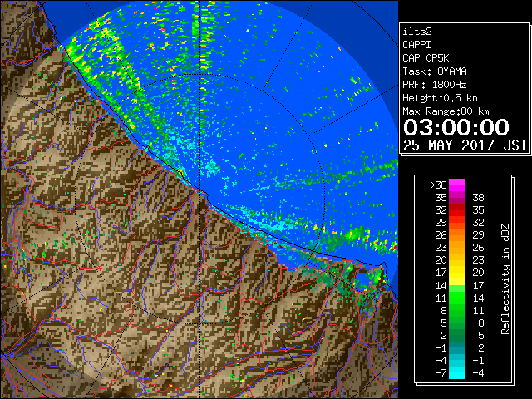Click the 'CAP_OP5K' text line
This screenshot has height=399, width=532.
(426, 58)
